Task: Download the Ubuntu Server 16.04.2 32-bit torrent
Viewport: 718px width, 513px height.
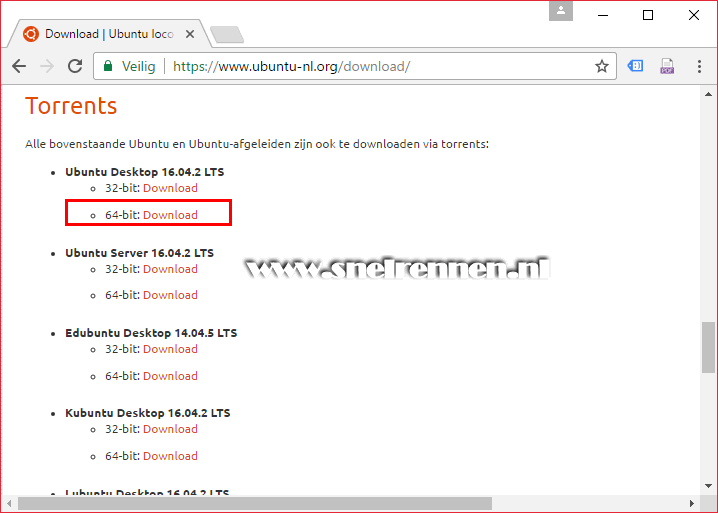Action: (x=170, y=269)
